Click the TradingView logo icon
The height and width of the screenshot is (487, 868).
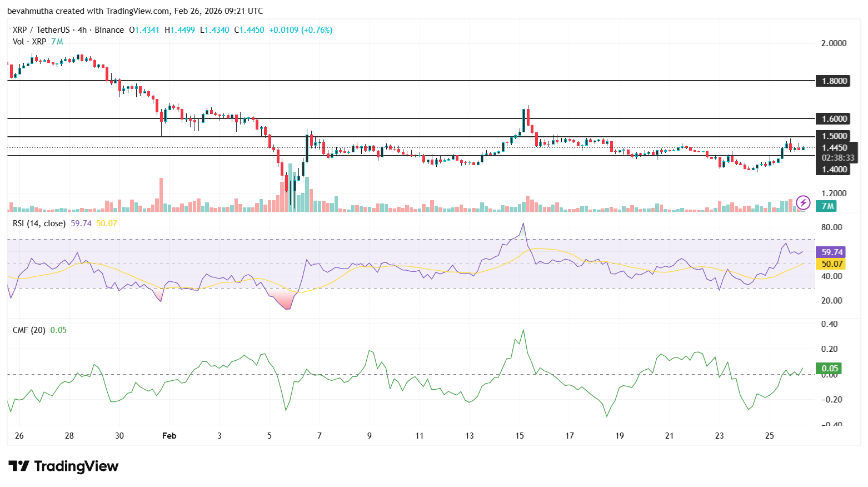[x=21, y=466]
